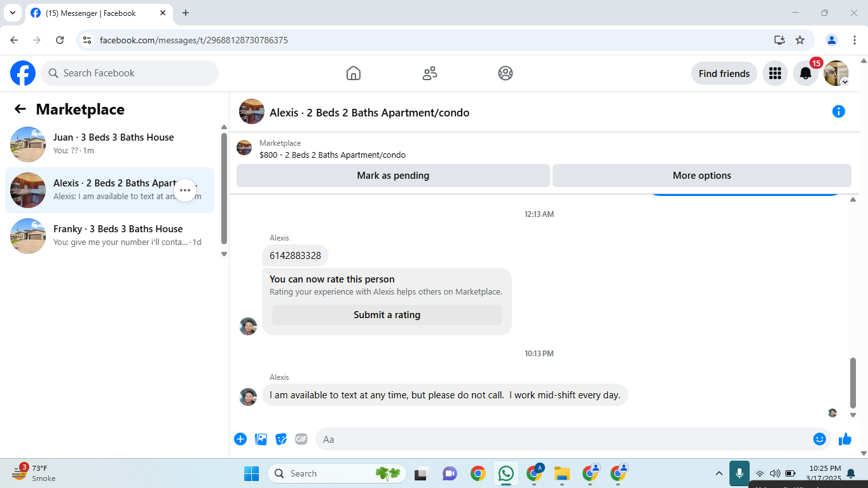Viewport: 868px width, 488px height.
Task: Open the weather widget showing 73°F Smoke
Action: pos(35,473)
